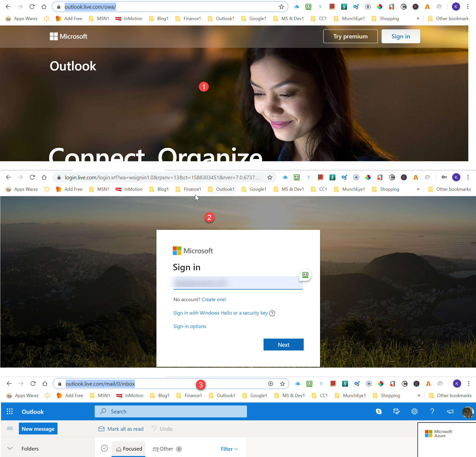Click the Outlook brand title in blue header
476x457 pixels.
click(33, 412)
